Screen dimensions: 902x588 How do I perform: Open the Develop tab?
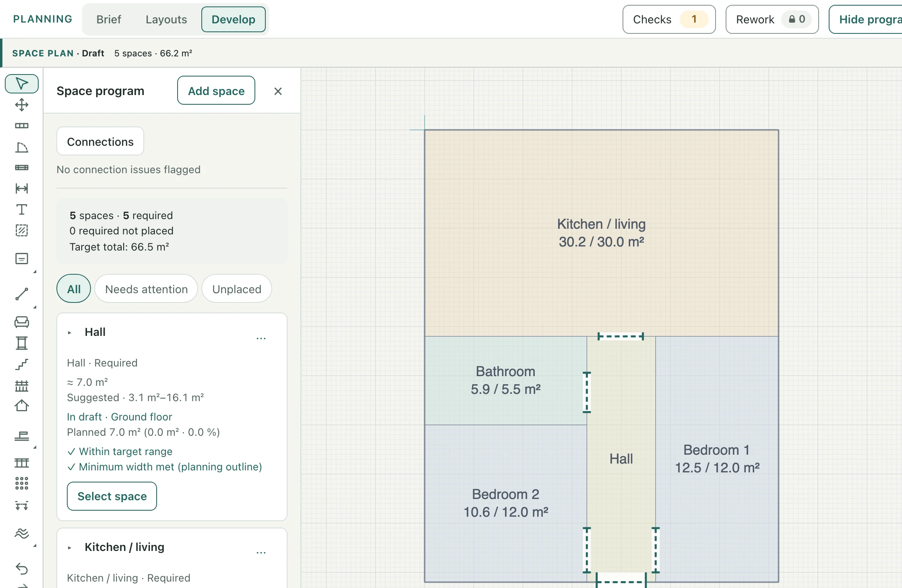(x=234, y=19)
